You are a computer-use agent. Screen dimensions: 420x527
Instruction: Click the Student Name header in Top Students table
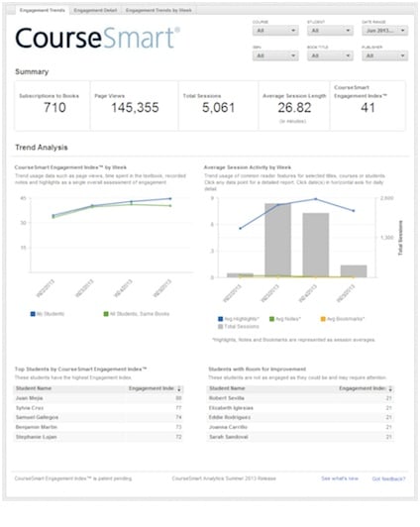[34, 388]
